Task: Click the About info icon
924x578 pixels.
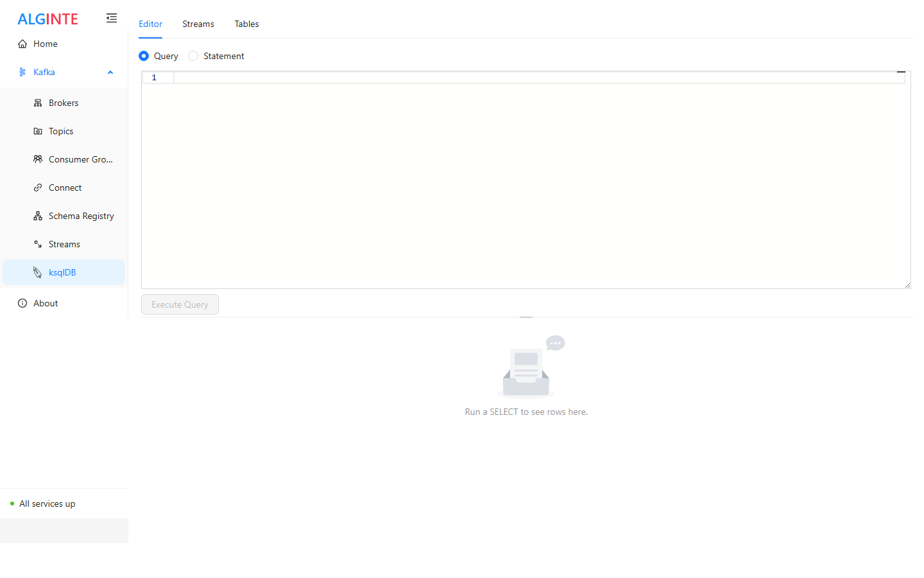Action: [x=22, y=303]
